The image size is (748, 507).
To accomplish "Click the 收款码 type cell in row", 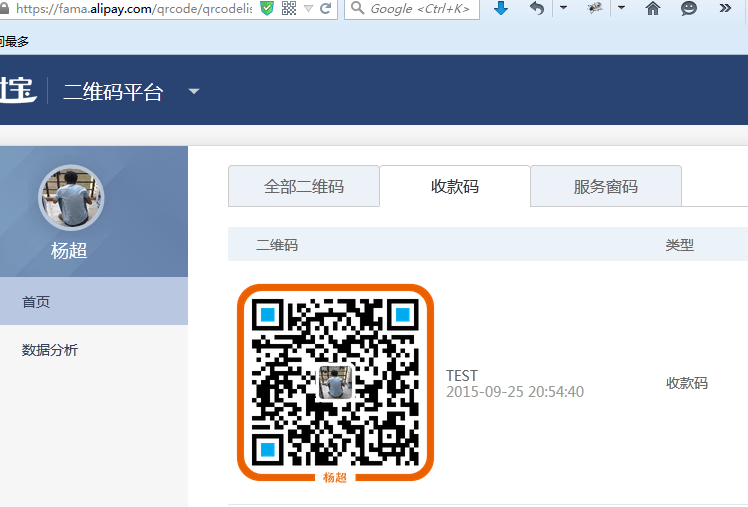I will click(x=686, y=383).
